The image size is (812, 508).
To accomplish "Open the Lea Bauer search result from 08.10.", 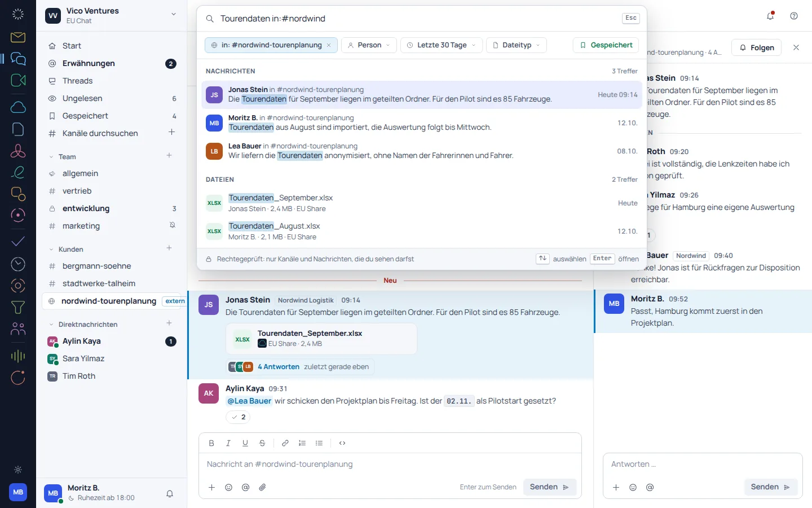I will (422, 151).
